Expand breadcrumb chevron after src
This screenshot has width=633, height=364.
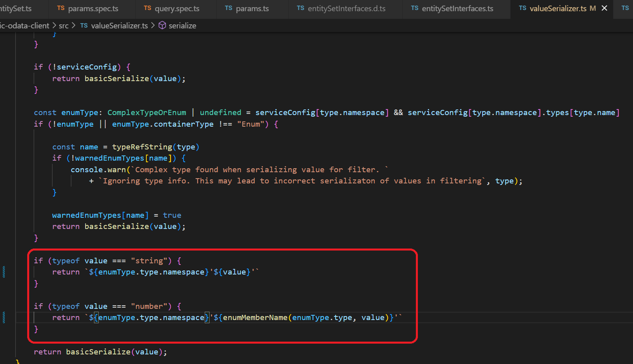(74, 26)
